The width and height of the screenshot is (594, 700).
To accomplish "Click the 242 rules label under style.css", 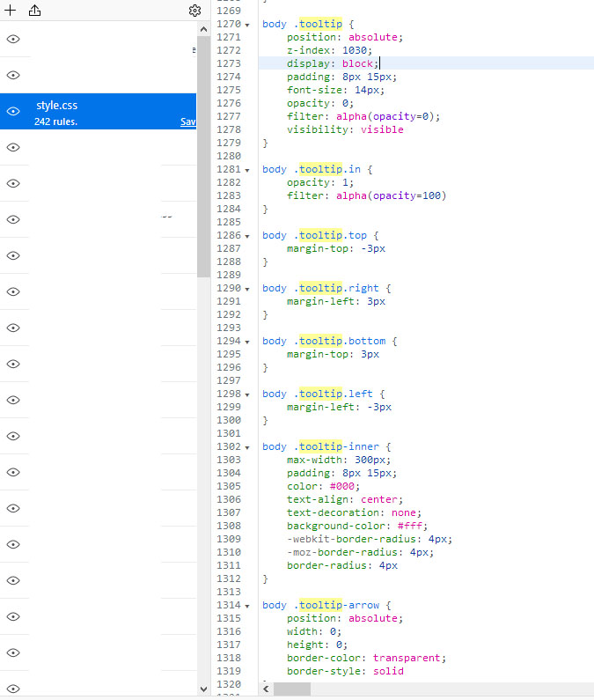I will [56, 122].
